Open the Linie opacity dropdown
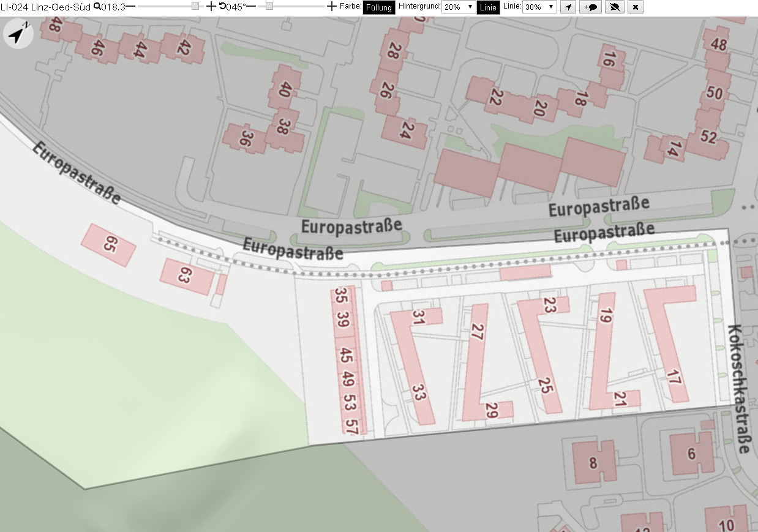 pyautogui.click(x=540, y=7)
